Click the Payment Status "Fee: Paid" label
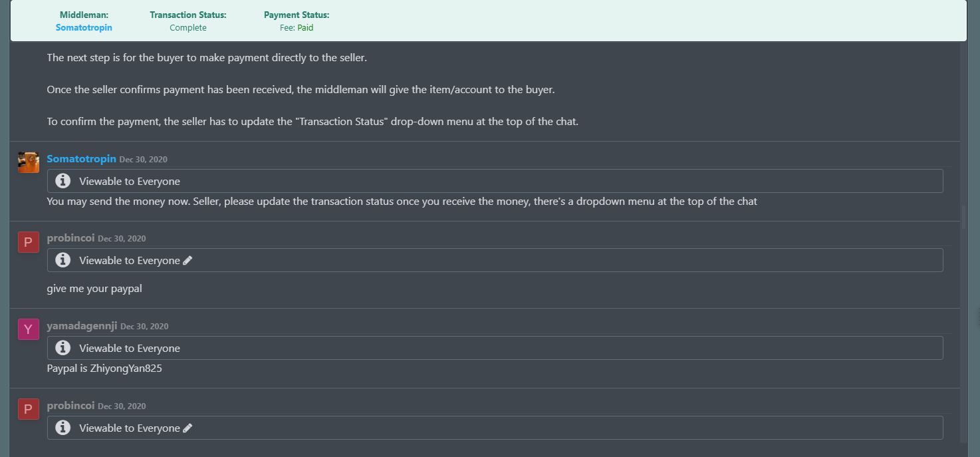Screen dimensions: 980x457 (x=297, y=28)
